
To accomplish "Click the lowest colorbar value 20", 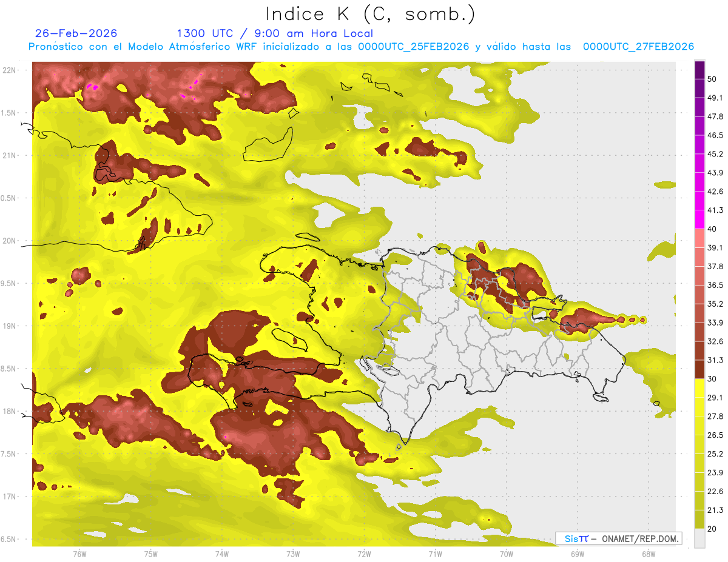I will 712,529.
